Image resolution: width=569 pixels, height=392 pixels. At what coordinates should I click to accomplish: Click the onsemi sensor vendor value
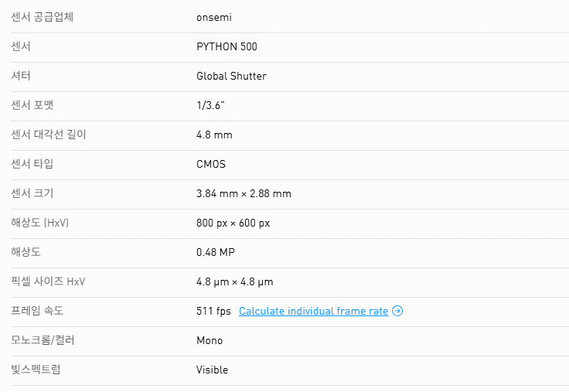(214, 17)
